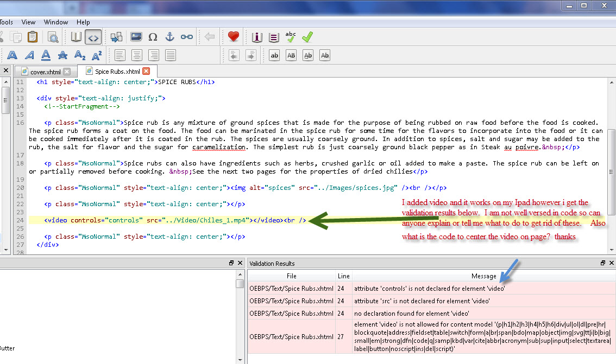Open the Table of Contents editor icon
The image size is (616, 364).
pyautogui.click(x=274, y=37)
